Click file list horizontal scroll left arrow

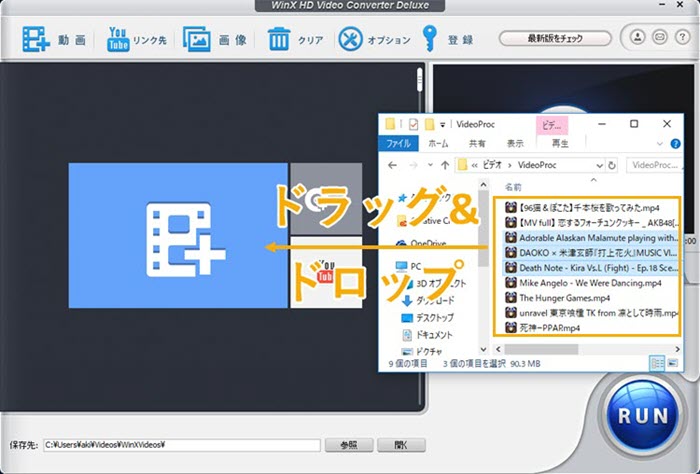coord(498,349)
